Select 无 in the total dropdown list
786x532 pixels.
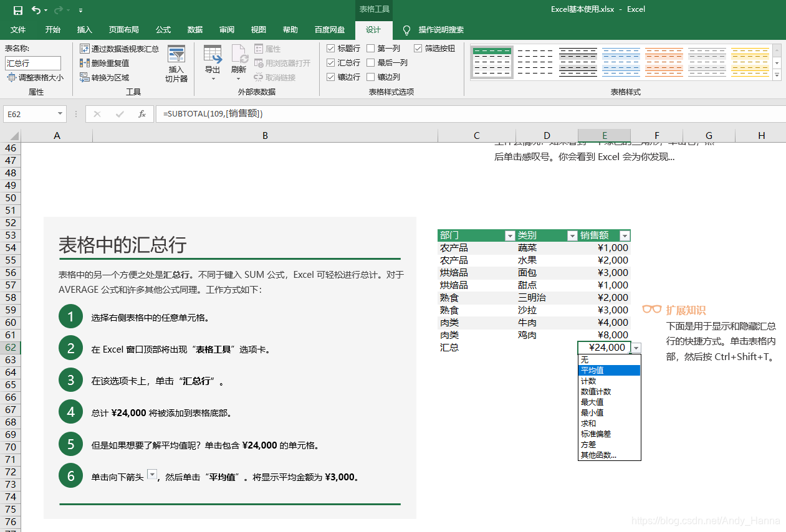pyautogui.click(x=609, y=359)
